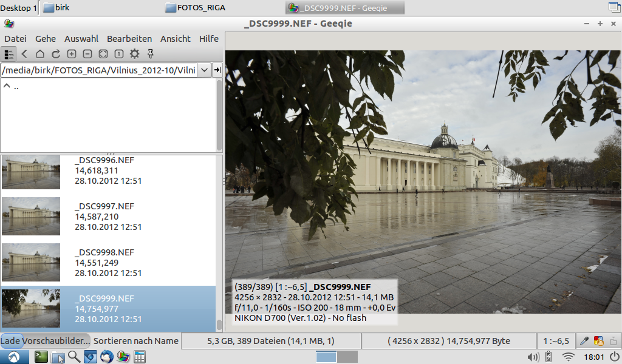The width and height of the screenshot is (622, 364).
Task: Open volume control in system tray
Action: click(533, 357)
